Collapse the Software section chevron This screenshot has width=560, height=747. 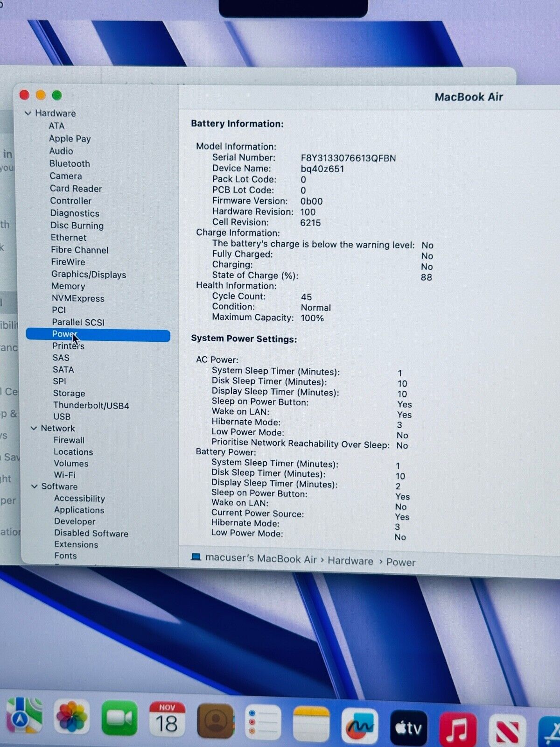click(35, 486)
